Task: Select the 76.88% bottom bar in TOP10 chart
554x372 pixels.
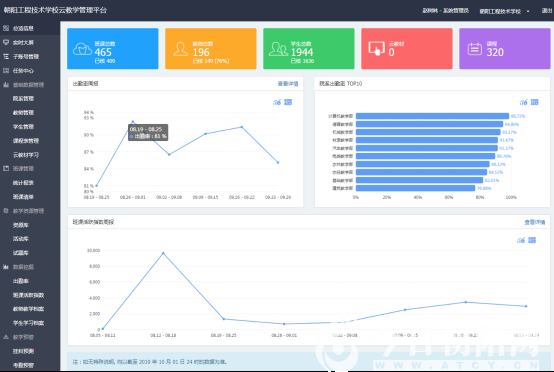Action: click(416, 188)
